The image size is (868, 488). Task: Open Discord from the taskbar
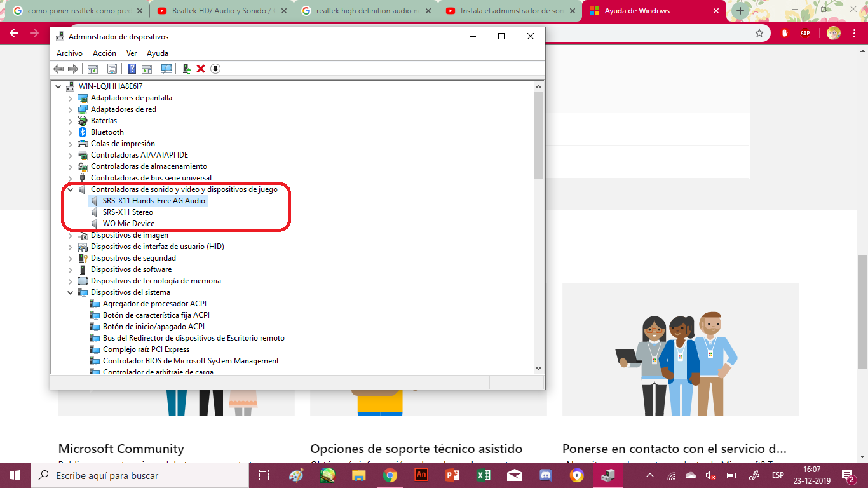(x=546, y=475)
